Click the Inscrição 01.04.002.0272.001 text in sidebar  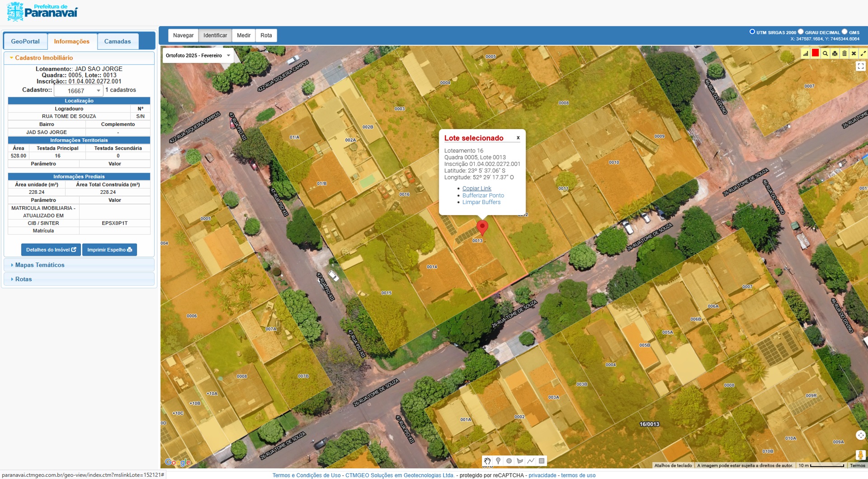pos(79,81)
